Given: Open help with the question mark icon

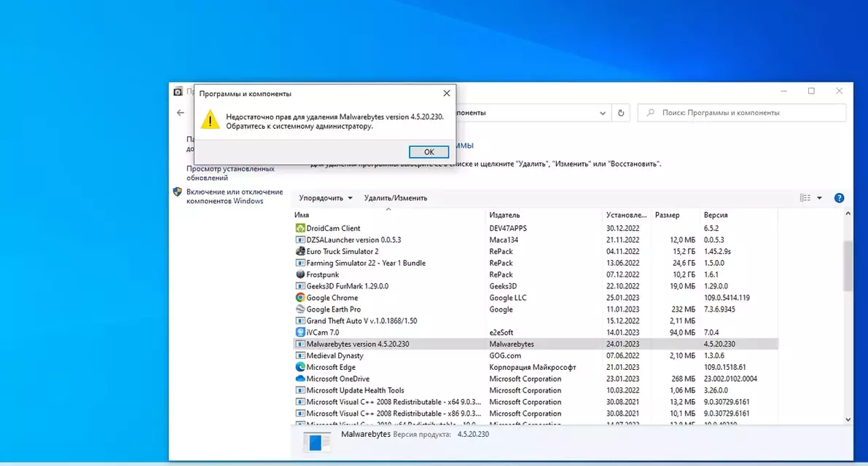Looking at the screenshot, I should 840,198.
